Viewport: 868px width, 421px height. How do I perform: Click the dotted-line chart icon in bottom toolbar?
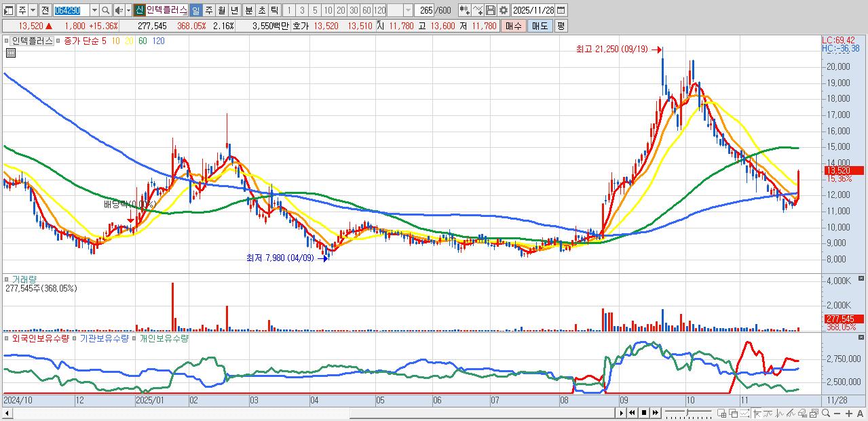click(x=745, y=413)
